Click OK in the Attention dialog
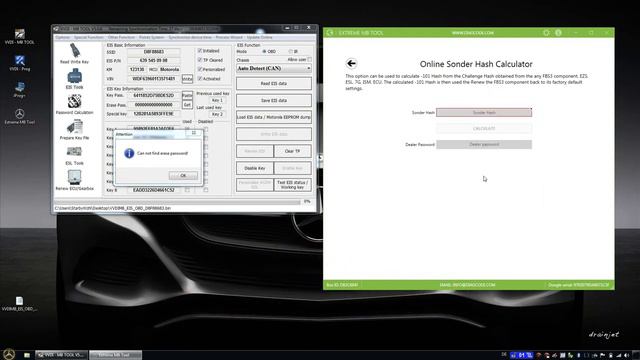Viewport: 640px width, 360px height. coord(183,176)
